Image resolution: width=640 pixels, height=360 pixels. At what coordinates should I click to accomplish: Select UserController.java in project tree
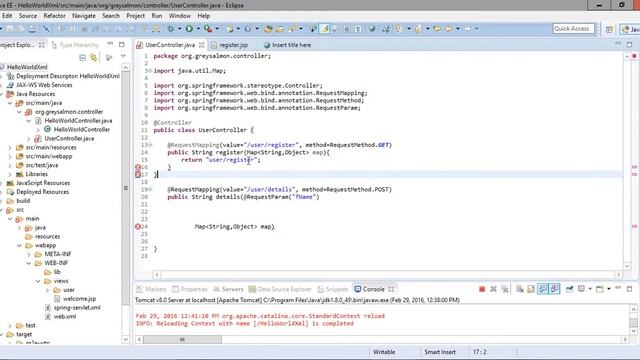64,139
